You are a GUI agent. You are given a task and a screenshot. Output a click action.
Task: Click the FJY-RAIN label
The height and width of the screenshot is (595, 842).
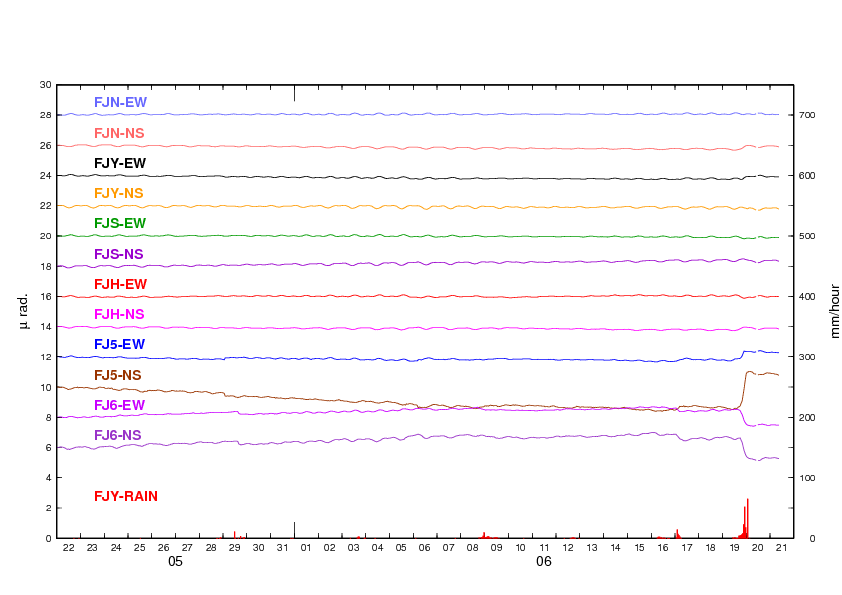(126, 496)
